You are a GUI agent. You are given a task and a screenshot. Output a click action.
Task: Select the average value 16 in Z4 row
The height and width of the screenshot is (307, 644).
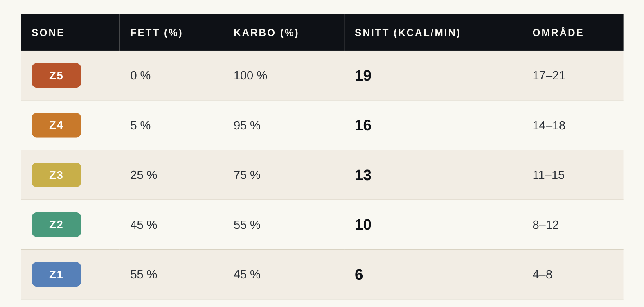[x=363, y=125]
